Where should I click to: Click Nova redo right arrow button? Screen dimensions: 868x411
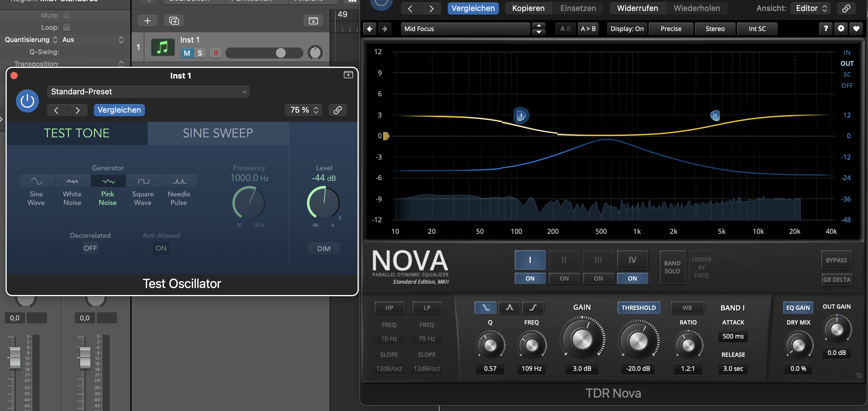[x=384, y=29]
